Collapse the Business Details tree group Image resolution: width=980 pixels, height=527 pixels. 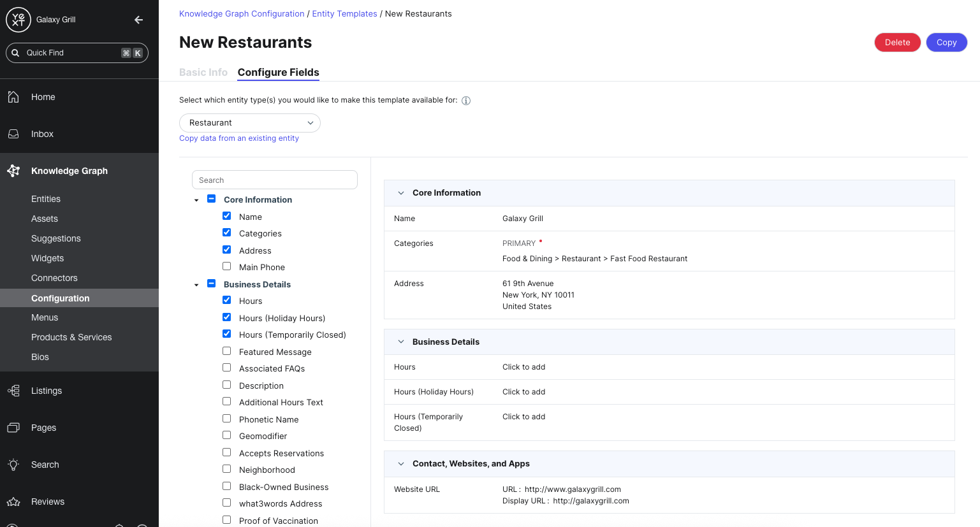pos(196,285)
